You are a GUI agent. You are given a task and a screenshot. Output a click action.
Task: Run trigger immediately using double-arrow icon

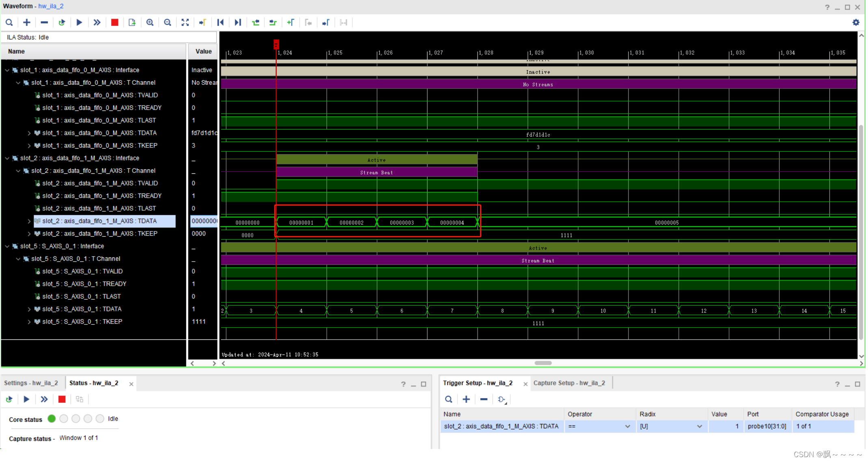pyautogui.click(x=97, y=22)
